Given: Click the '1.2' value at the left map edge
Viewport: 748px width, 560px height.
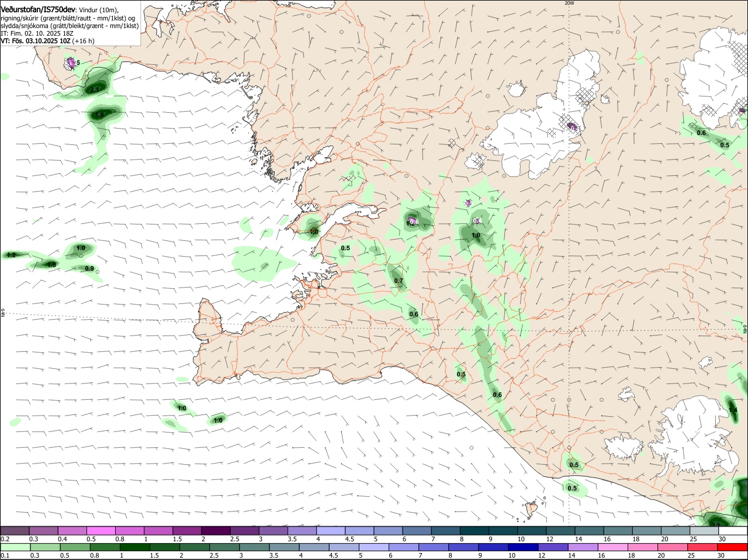Looking at the screenshot, I should coord(11,255).
